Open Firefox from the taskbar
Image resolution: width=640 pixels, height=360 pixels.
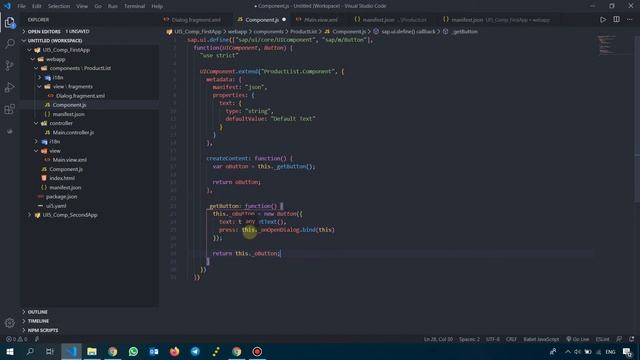point(175,351)
